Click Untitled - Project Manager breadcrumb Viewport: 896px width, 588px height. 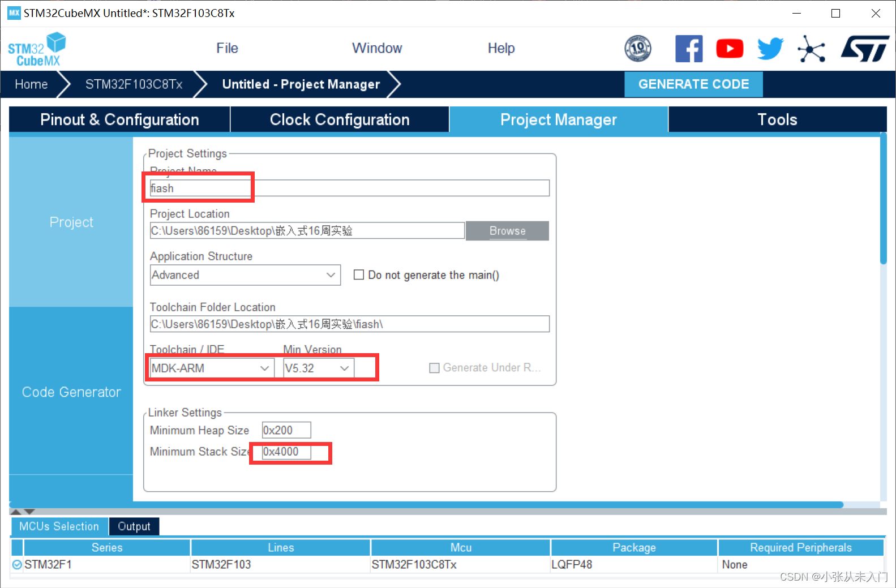(301, 84)
